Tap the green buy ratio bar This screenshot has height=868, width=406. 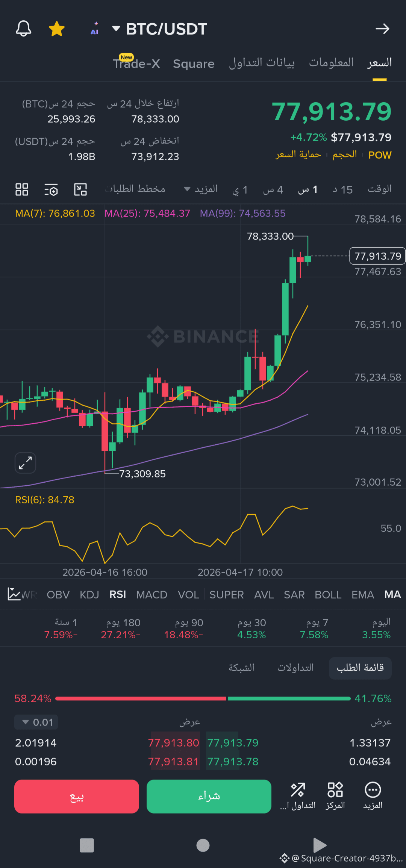point(289,698)
